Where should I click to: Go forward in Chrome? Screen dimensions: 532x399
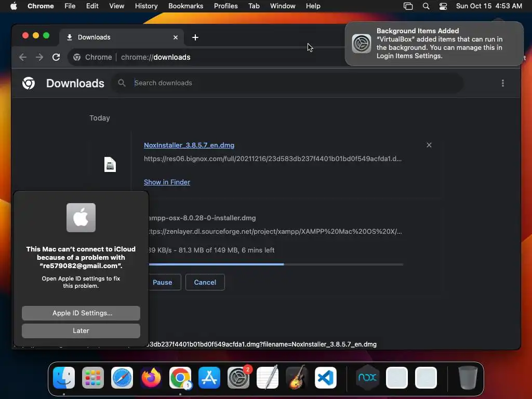point(39,57)
